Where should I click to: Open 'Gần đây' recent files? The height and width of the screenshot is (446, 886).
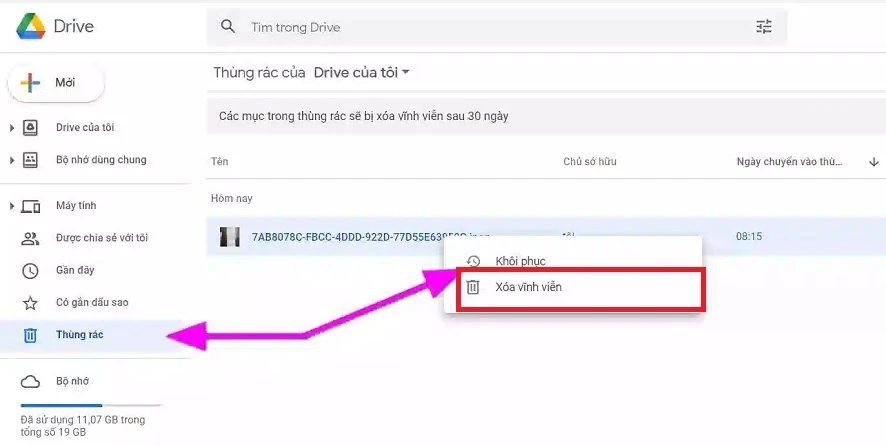click(75, 270)
